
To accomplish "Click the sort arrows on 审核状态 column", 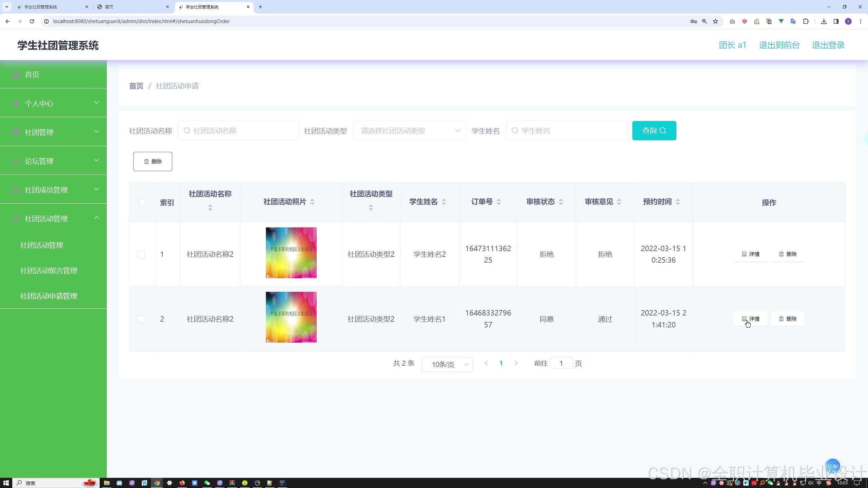I will pos(561,202).
